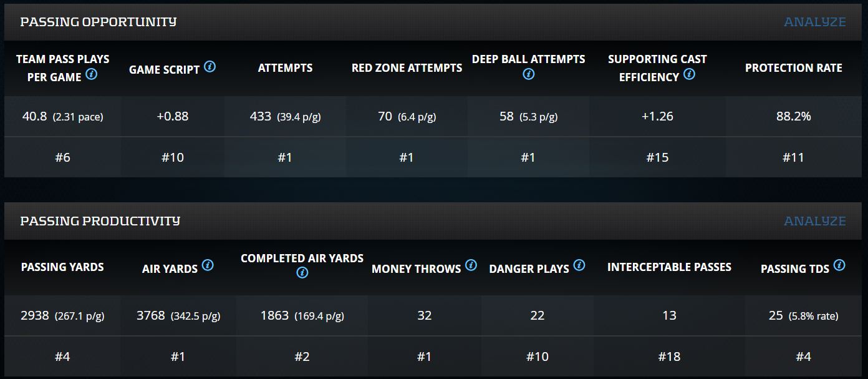Open the Game Script info tooltip icon

point(210,67)
